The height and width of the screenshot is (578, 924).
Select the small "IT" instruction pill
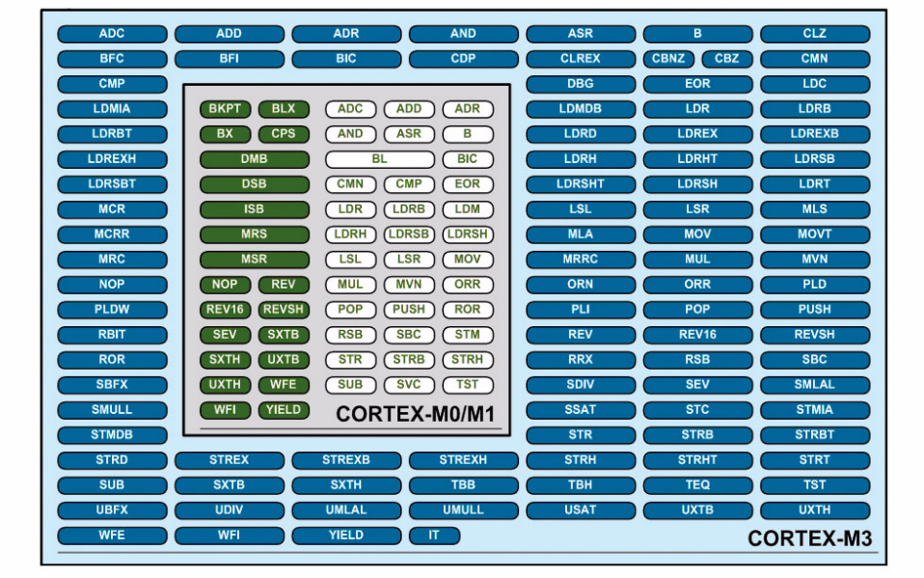(434, 536)
